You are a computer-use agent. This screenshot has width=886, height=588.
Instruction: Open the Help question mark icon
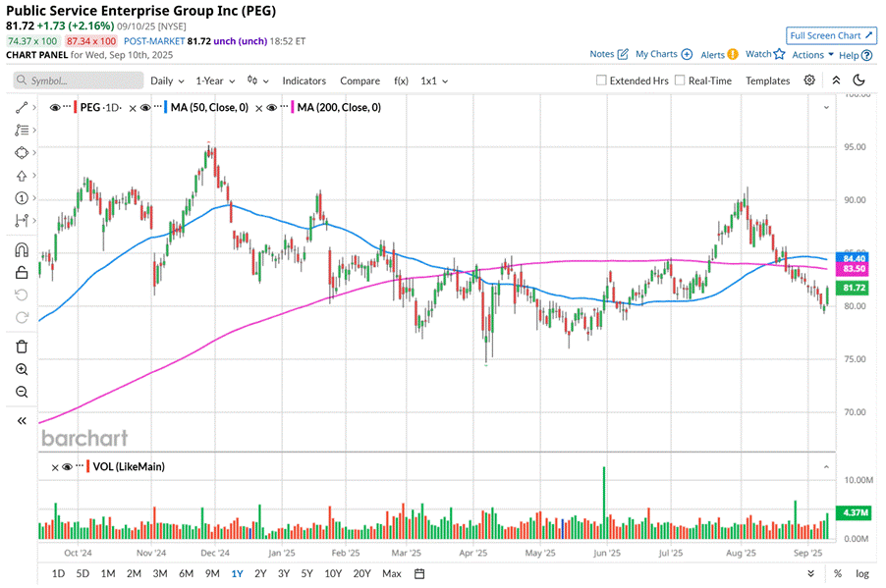point(866,55)
